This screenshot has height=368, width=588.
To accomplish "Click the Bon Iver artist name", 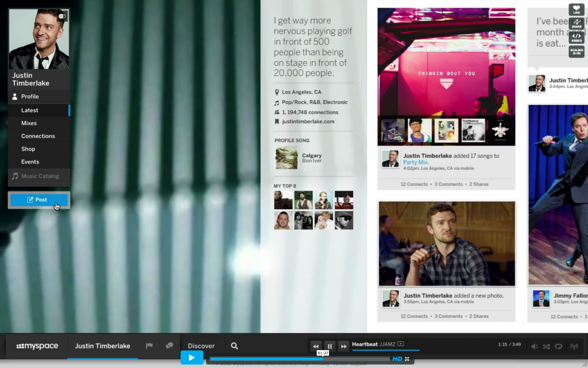I will [312, 161].
